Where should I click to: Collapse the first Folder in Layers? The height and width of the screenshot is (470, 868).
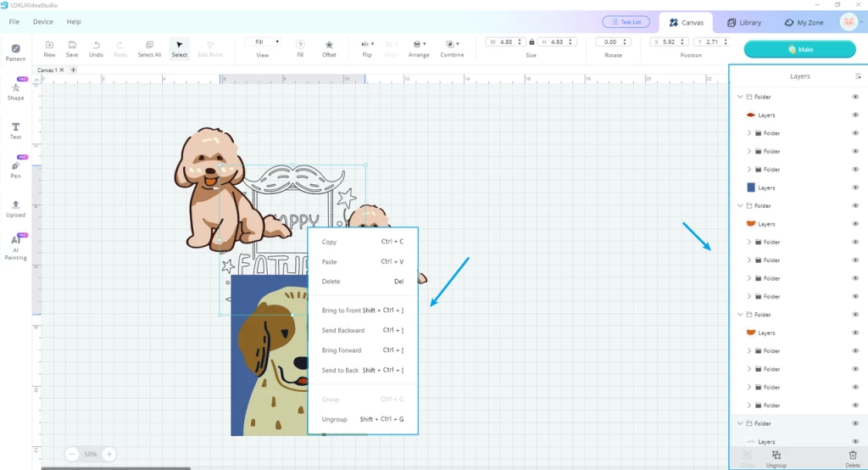740,97
